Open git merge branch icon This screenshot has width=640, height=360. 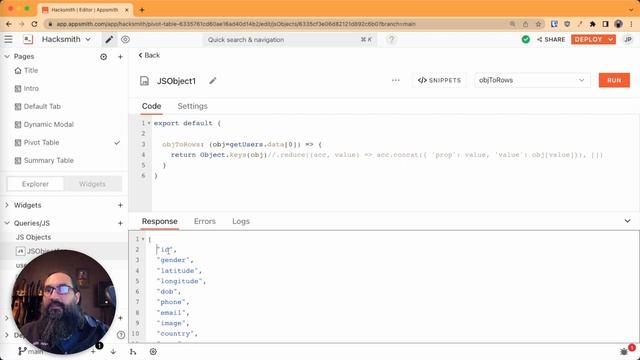click(x=133, y=351)
